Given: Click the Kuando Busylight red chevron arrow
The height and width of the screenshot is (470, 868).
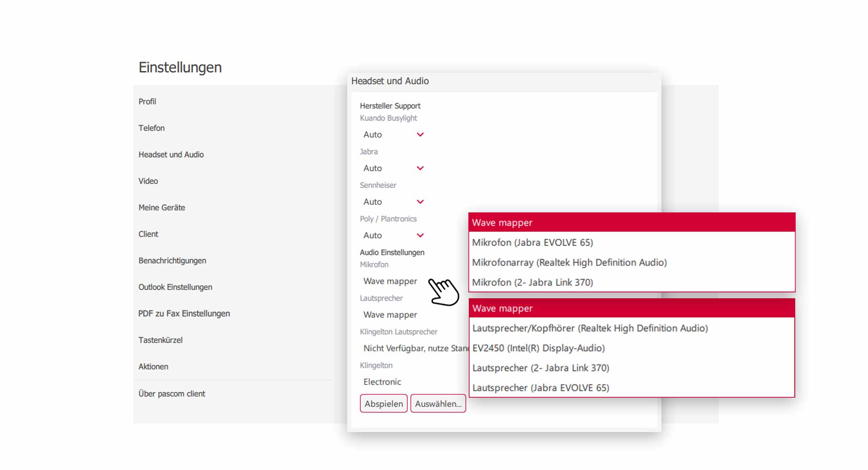Looking at the screenshot, I should click(x=420, y=135).
